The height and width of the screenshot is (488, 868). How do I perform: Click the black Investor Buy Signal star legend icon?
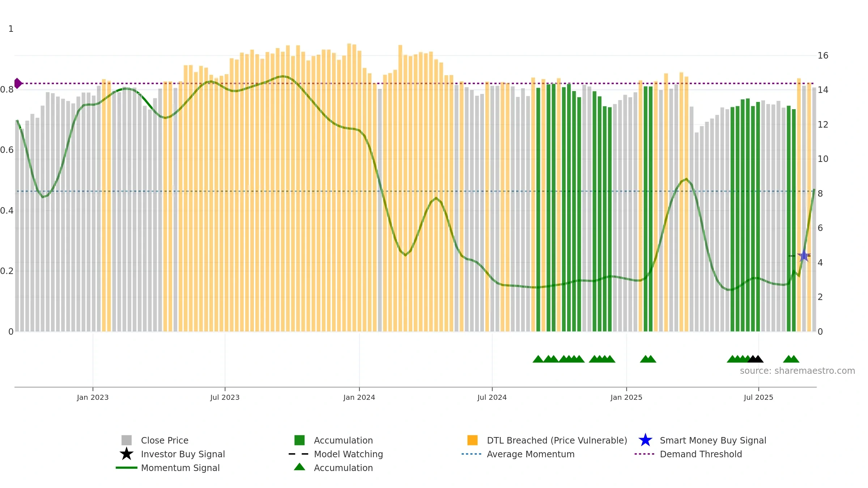(126, 454)
